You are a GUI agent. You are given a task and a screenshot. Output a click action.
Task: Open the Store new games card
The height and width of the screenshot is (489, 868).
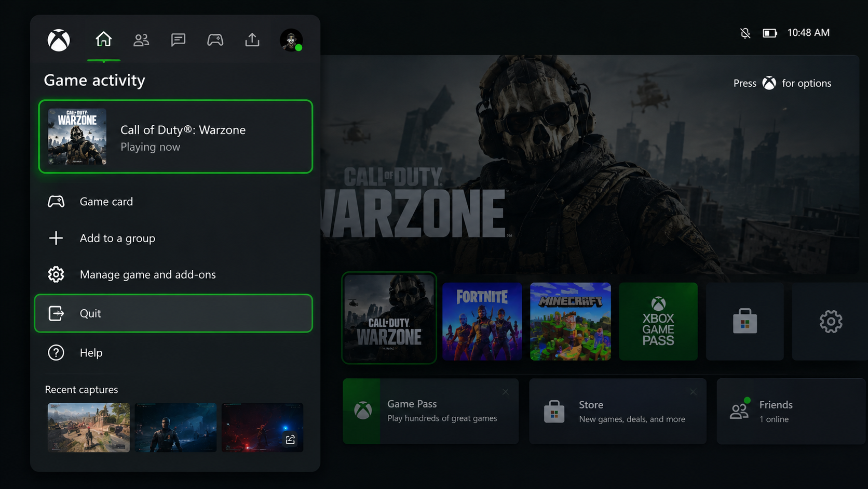[618, 411]
